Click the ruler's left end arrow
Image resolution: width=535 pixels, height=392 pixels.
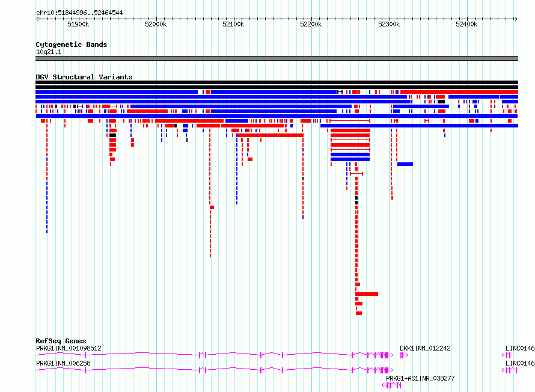pyautogui.click(x=37, y=19)
